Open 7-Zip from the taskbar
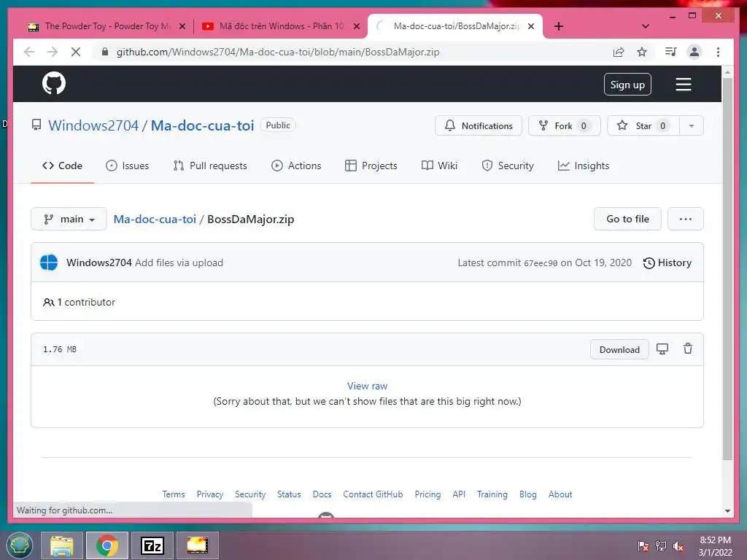Screen dimensions: 747x560 click(x=152, y=545)
